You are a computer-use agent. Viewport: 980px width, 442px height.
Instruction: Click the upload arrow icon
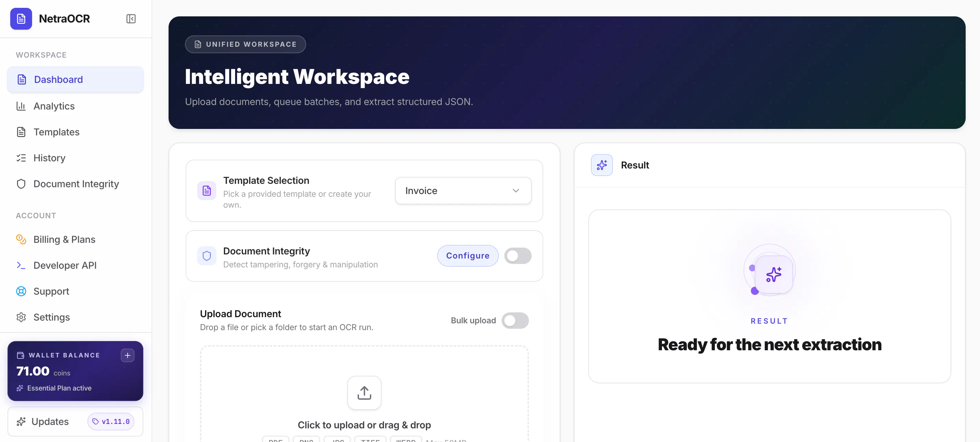coord(364,393)
